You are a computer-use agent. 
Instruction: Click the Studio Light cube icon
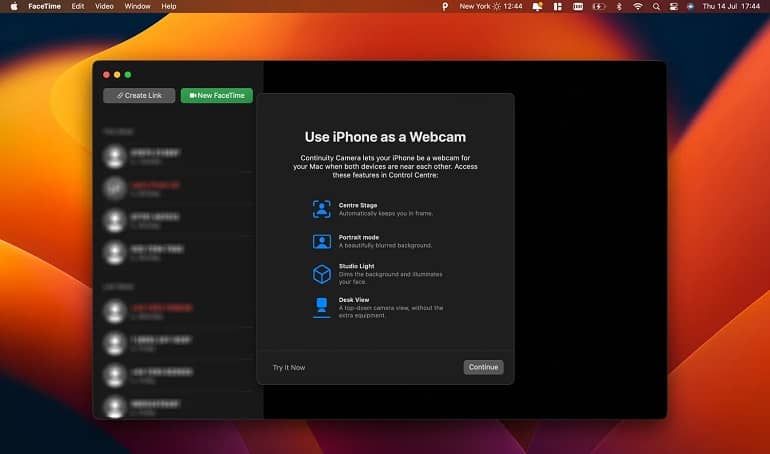click(322, 274)
